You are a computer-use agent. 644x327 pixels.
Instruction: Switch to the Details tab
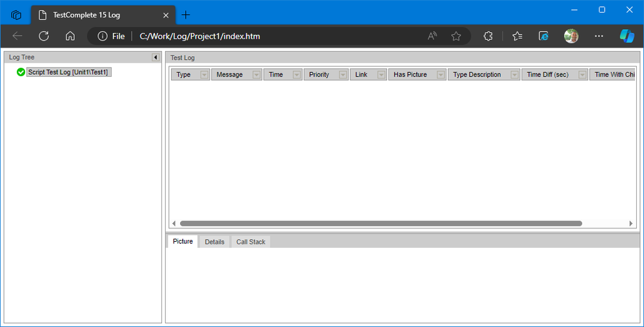coord(214,242)
